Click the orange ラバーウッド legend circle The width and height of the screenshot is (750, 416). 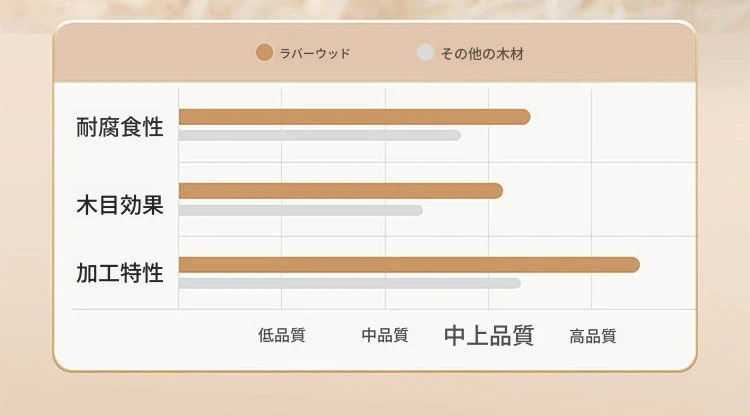(x=264, y=53)
